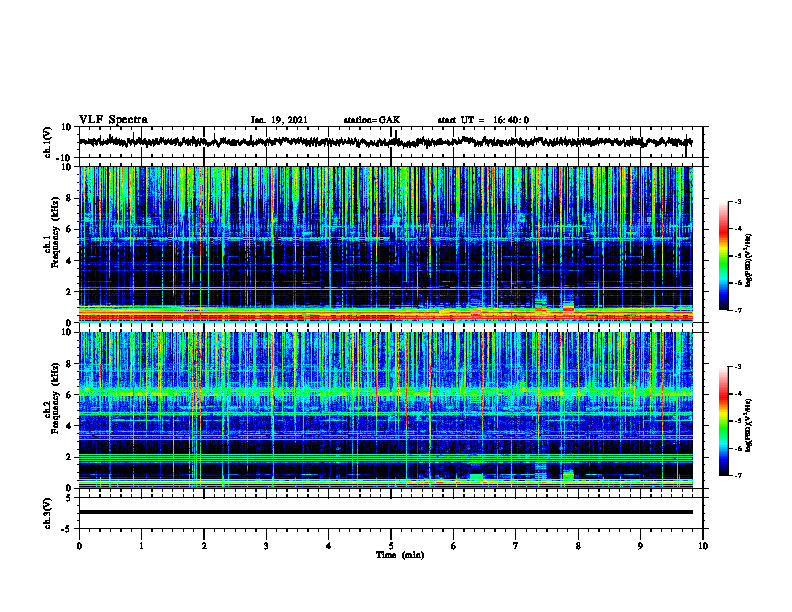Click the "station=GAK" header label
This screenshot has width=792, height=612.
pyautogui.click(x=372, y=120)
